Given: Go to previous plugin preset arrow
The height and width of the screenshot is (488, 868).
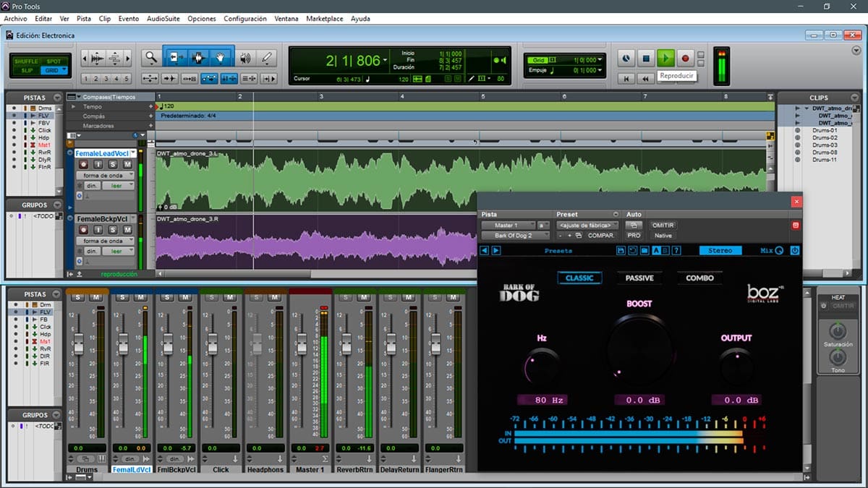Looking at the screenshot, I should [485, 250].
